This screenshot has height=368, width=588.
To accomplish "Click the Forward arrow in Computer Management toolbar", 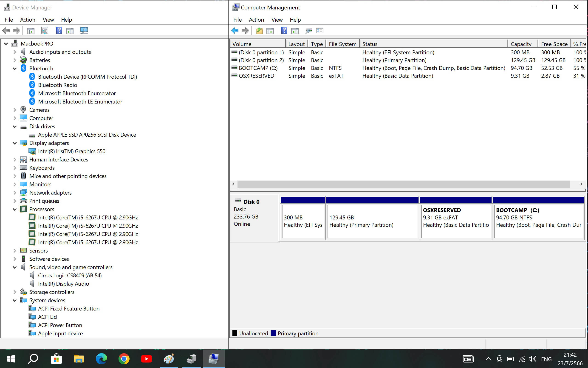I will [x=245, y=31].
